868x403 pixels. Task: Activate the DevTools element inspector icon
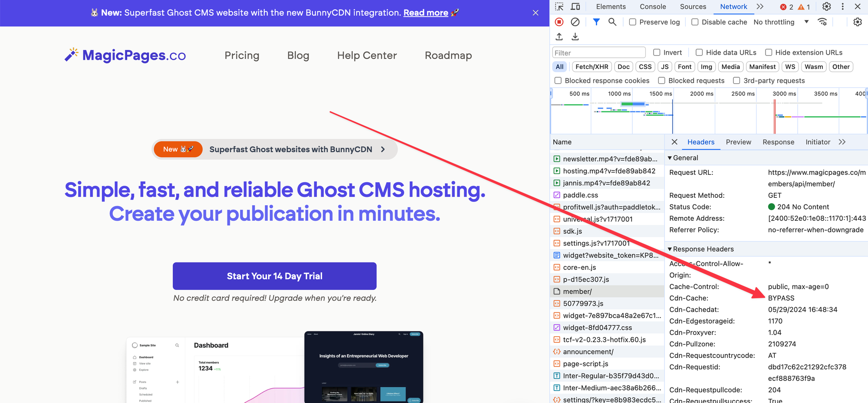[559, 7]
